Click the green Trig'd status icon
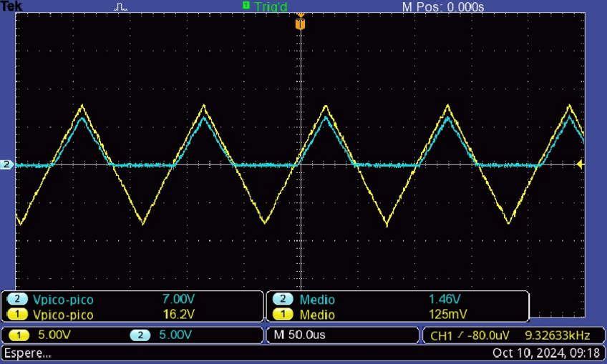This screenshot has height=364, width=607. point(246,6)
